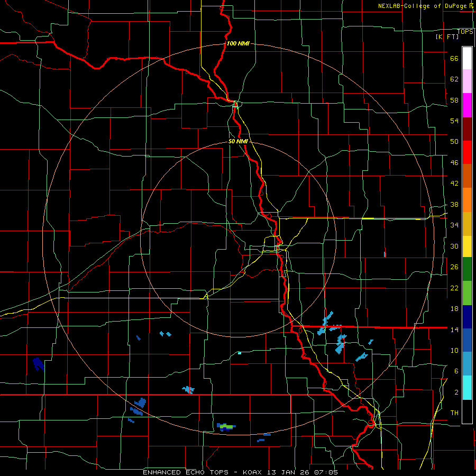Click the "22" legend value
Screen dimensions: 476x476
[x=454, y=288]
